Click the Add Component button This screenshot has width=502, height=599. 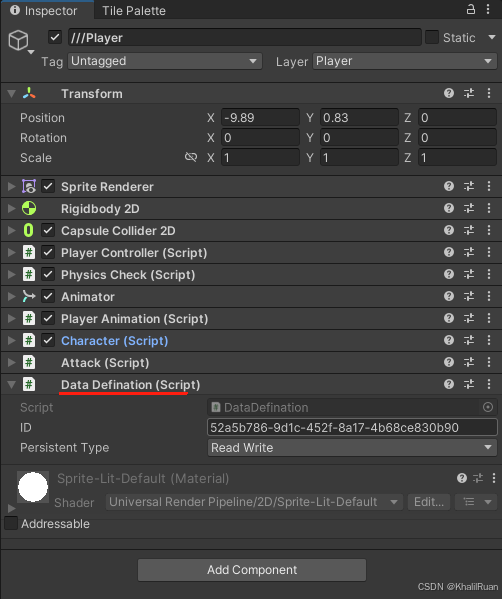(252, 570)
